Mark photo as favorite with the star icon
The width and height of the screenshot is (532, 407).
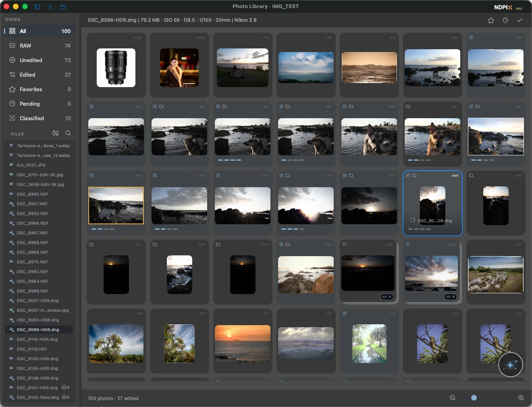click(x=491, y=20)
